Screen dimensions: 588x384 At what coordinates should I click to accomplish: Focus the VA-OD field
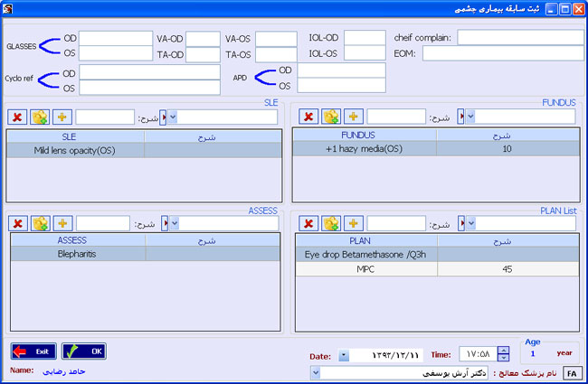pyautogui.click(x=203, y=39)
